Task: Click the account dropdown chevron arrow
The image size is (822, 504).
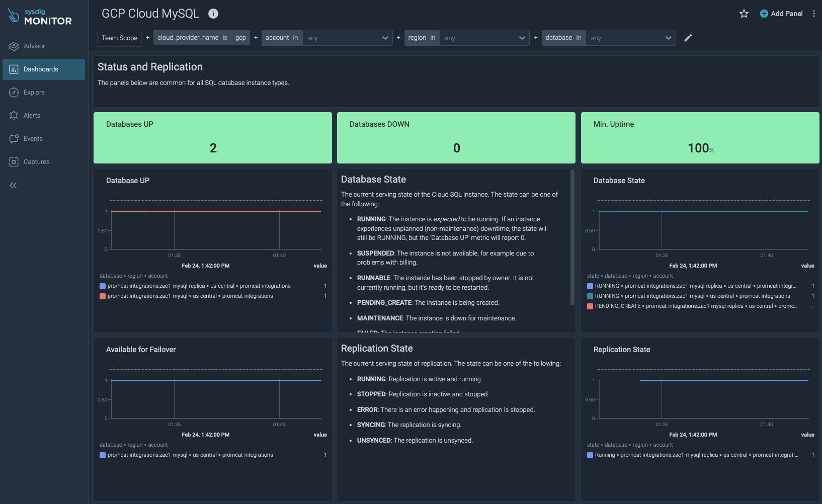Action: pos(385,38)
